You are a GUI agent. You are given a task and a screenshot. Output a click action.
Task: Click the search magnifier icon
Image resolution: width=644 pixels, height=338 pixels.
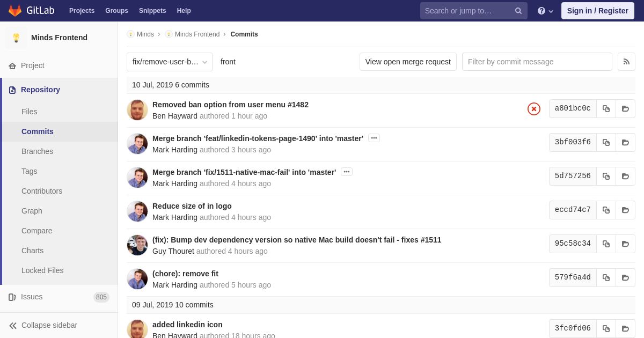coord(518,11)
